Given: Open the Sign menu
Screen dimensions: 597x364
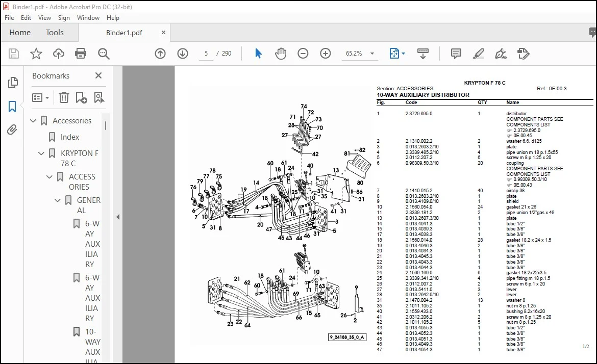Looking at the screenshot, I should [x=64, y=17].
